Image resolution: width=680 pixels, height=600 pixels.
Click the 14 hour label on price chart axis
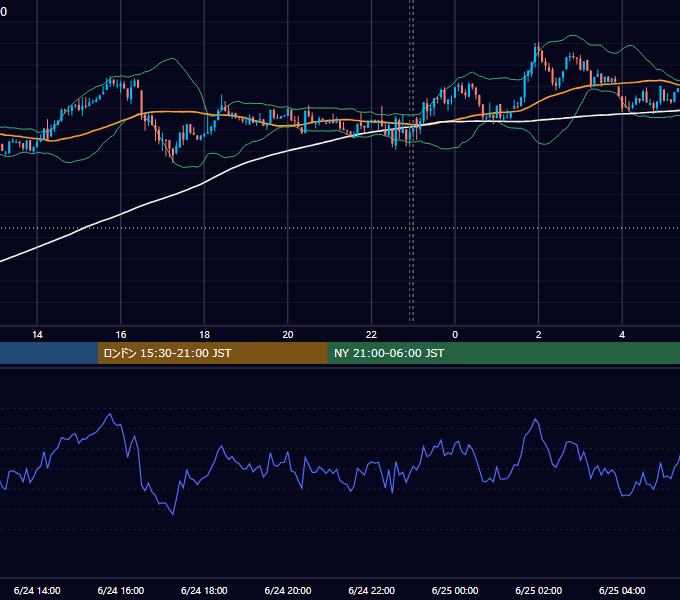point(37,335)
